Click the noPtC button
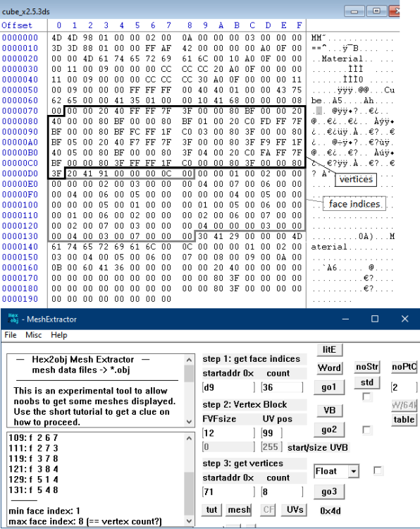Viewport: 420px width, 529px height. (x=404, y=367)
